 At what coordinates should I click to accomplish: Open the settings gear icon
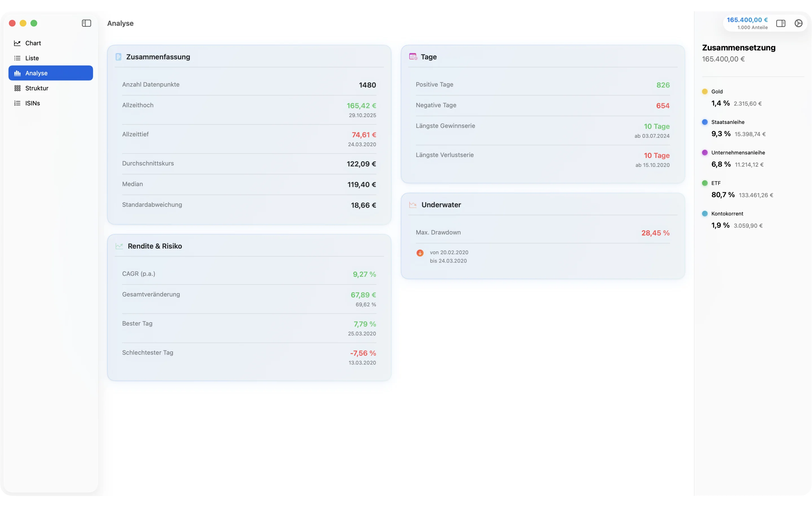(798, 23)
